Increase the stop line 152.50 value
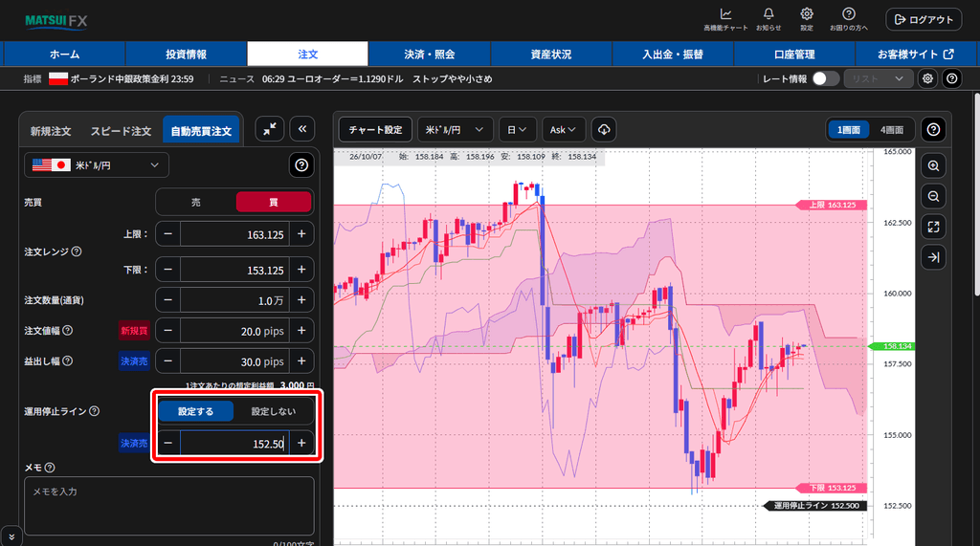This screenshot has width=980, height=546. 301,443
